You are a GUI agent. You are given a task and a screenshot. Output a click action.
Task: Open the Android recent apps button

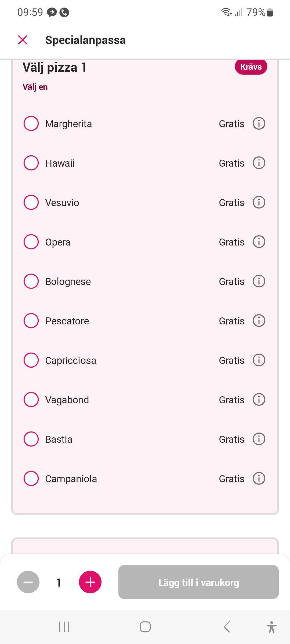point(64,627)
